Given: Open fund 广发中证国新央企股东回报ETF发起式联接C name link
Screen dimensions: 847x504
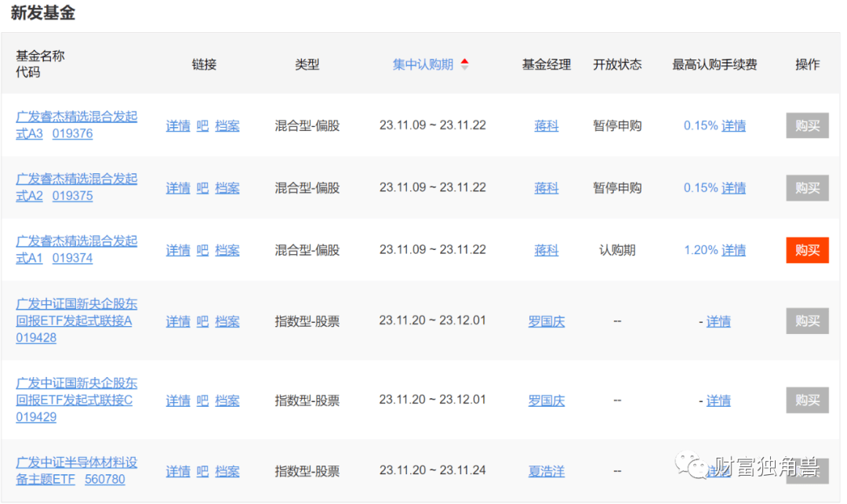Looking at the screenshot, I should coord(77,392).
